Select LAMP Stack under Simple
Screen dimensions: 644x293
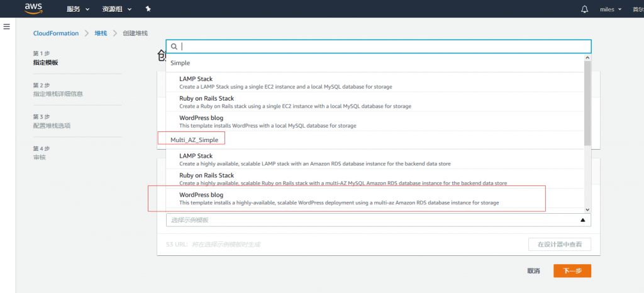(375, 82)
